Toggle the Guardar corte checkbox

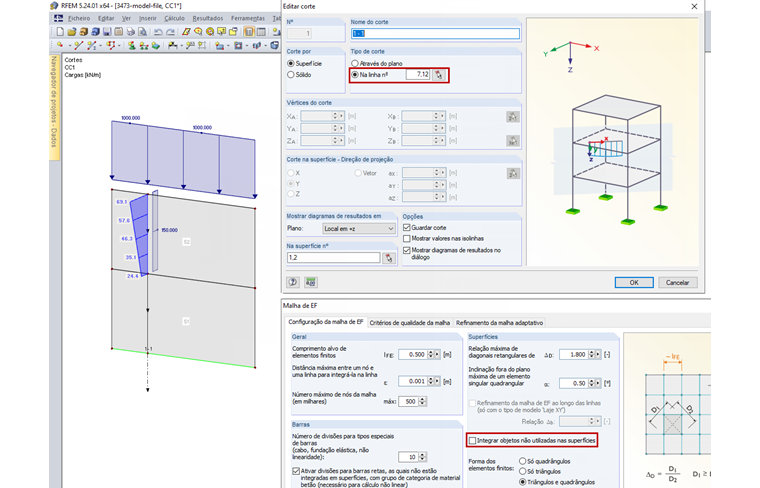pyautogui.click(x=407, y=227)
